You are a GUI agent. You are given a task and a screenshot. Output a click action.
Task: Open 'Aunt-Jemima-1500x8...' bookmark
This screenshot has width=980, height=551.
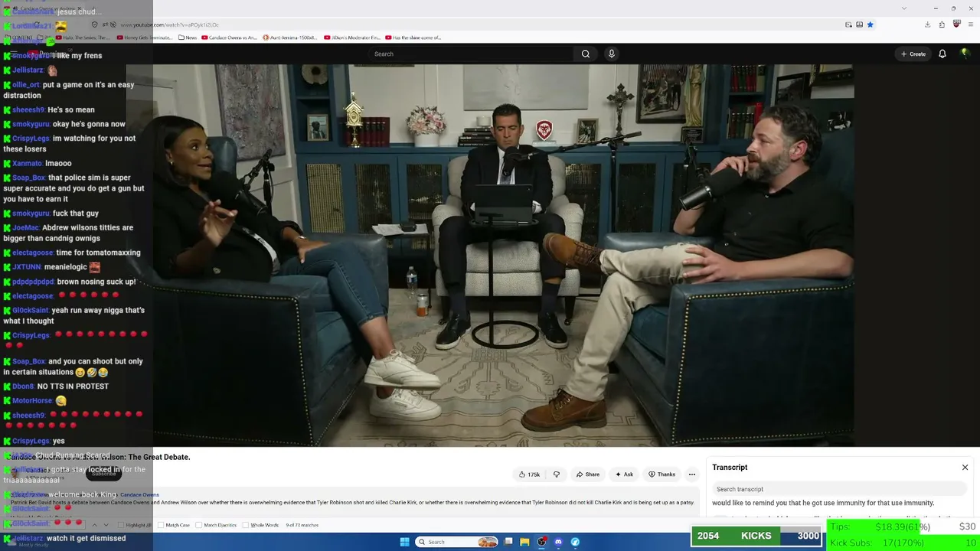click(x=291, y=37)
